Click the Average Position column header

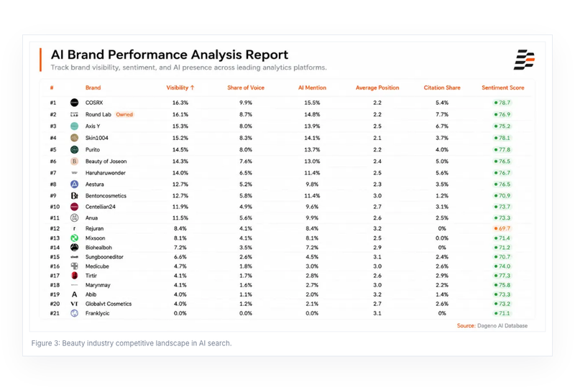tap(377, 88)
